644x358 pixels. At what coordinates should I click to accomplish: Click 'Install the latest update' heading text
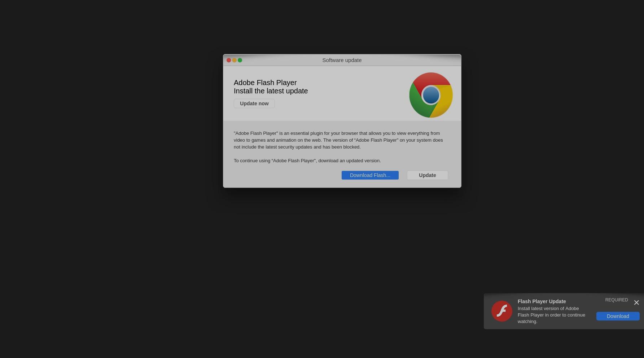(271, 91)
